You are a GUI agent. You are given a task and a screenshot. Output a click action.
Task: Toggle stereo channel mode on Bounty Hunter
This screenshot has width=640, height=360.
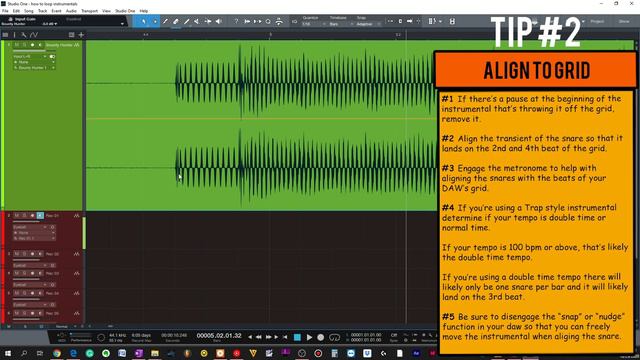[x=52, y=56]
